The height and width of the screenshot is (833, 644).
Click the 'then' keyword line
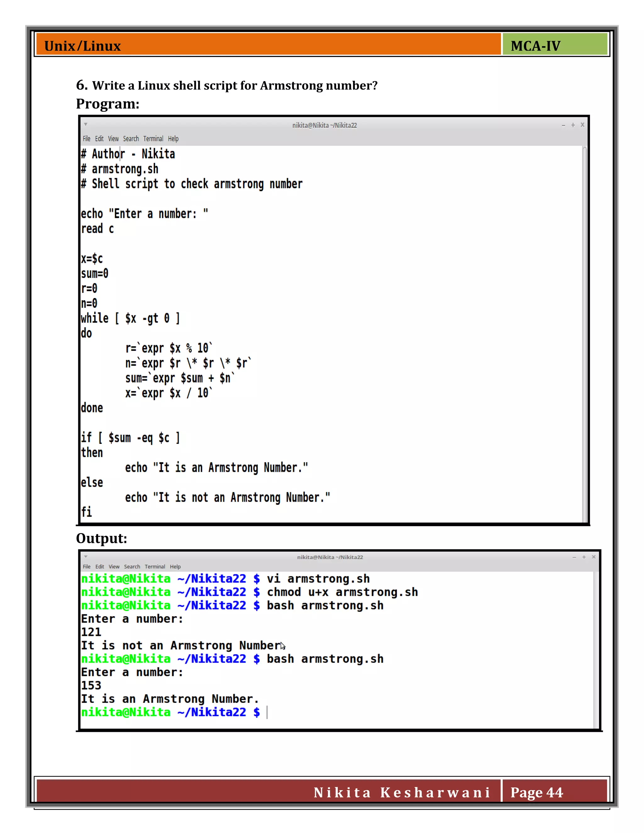click(92, 452)
